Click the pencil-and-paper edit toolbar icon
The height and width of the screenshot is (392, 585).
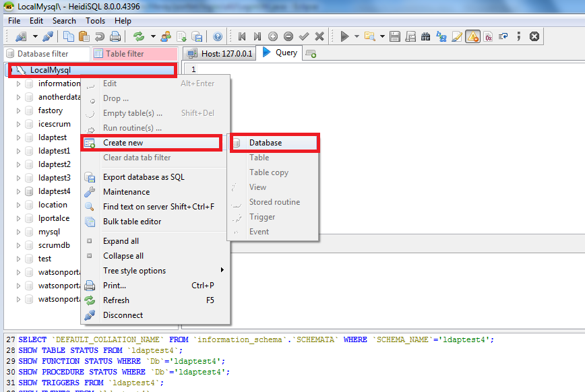pos(457,36)
